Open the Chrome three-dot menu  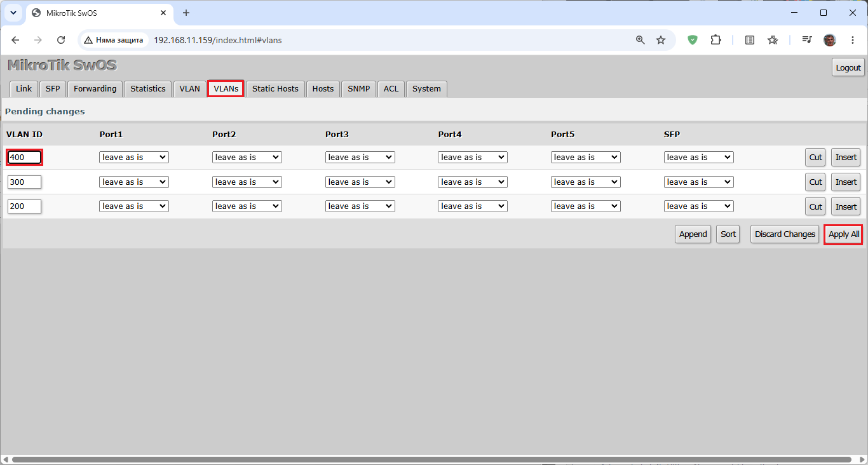tap(853, 40)
